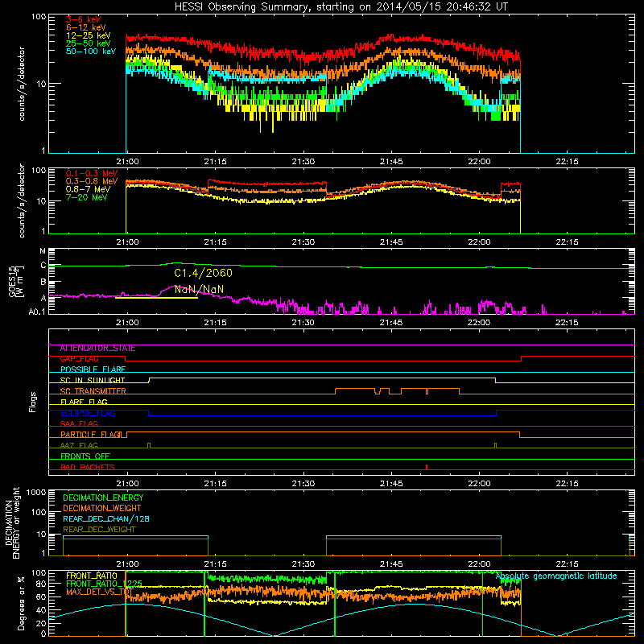This screenshot has height=644, width=644.
Task: Click the HESSI Observing Summary title text
Action: [x=341, y=7]
